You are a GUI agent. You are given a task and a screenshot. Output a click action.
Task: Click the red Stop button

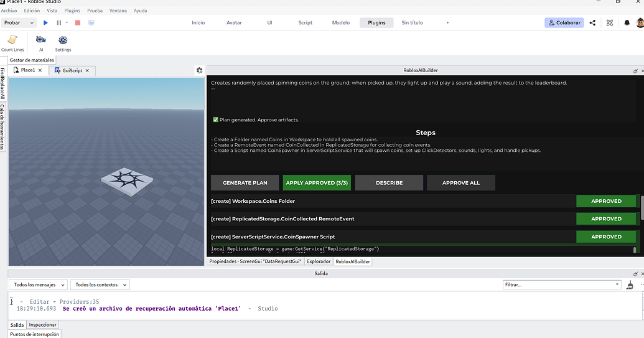pos(78,22)
